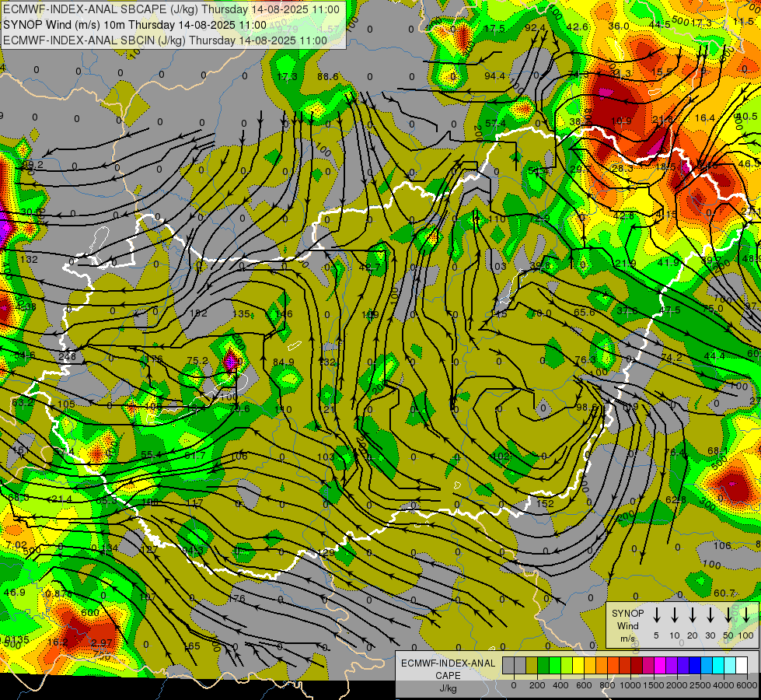Click the map value '72.9'
Image resolution: width=761 pixels, height=700 pixels.
point(539,219)
